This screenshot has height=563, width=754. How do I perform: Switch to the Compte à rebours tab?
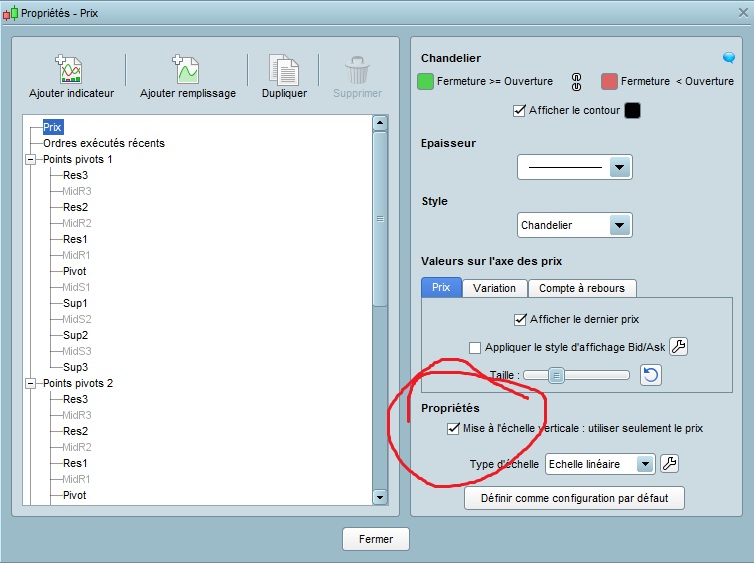coord(582,288)
